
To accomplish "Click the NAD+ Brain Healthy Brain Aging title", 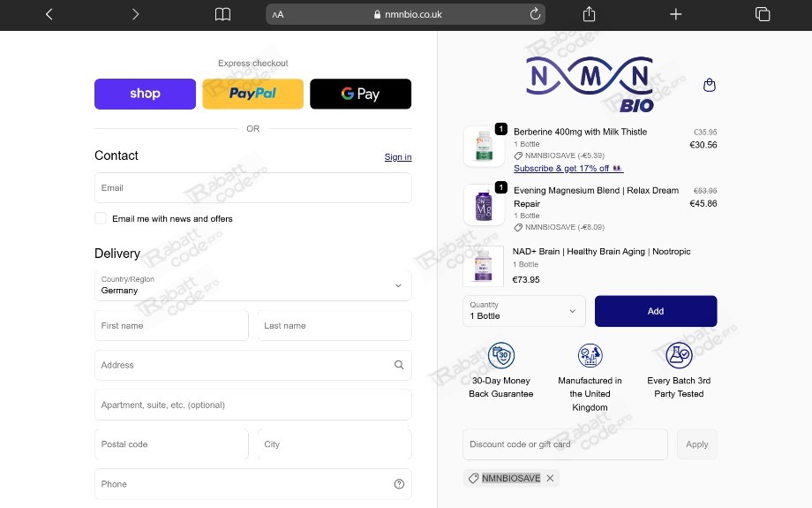I will pyautogui.click(x=601, y=252).
